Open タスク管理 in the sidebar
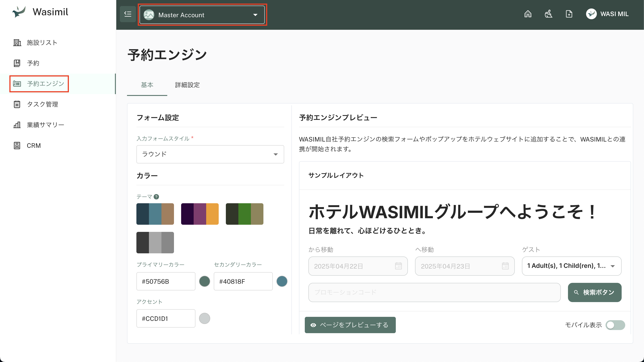Screen dimensions: 644x362 coord(42,104)
